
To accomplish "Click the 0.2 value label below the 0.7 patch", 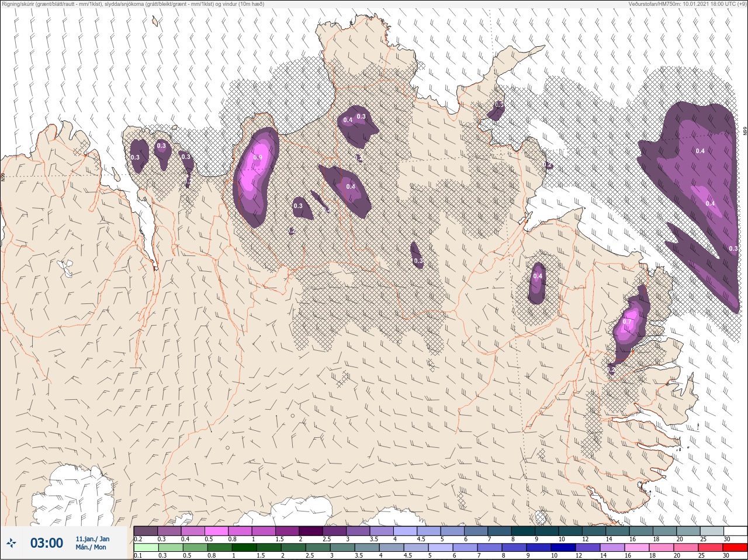I will 611,370.
